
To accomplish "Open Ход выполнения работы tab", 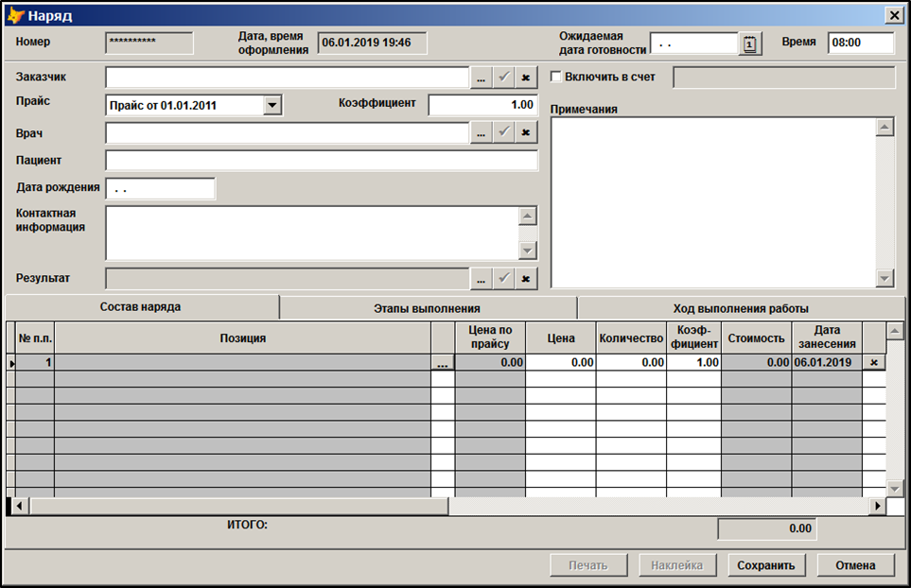I will [740, 308].
